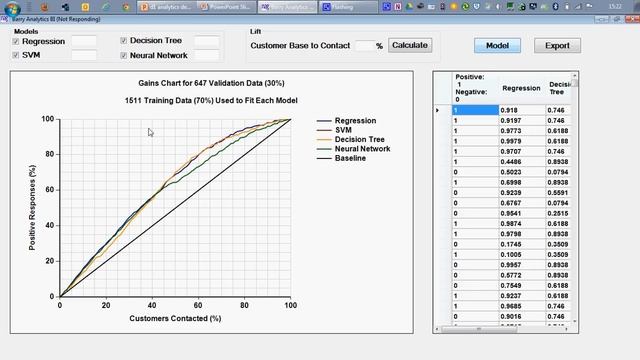Toggle the SVM model checkbox
Viewport: 640px width, 360px height.
tap(16, 55)
